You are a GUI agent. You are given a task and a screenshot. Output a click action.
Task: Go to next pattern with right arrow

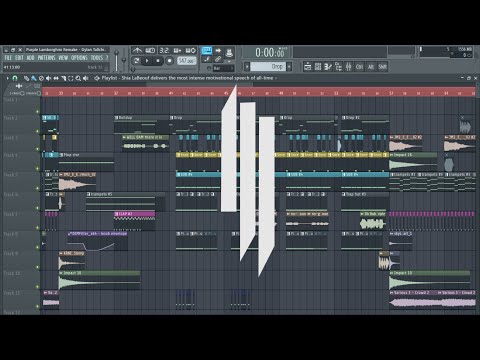289,66
